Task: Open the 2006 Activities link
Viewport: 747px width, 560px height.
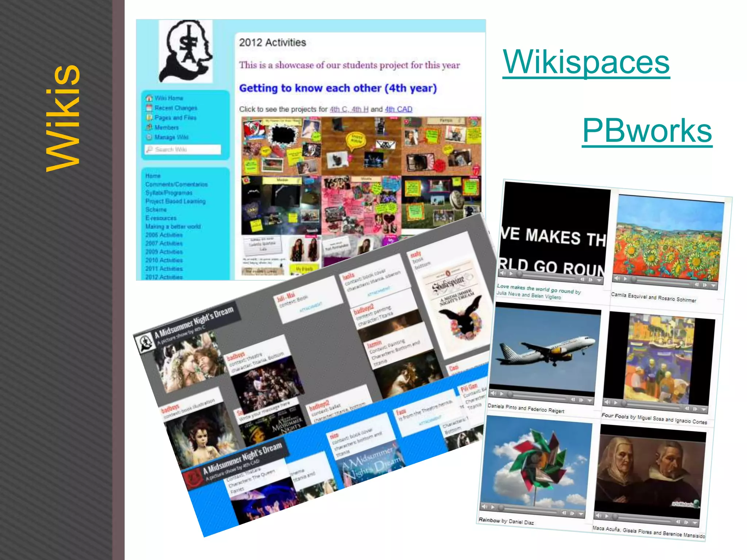Action: (164, 235)
